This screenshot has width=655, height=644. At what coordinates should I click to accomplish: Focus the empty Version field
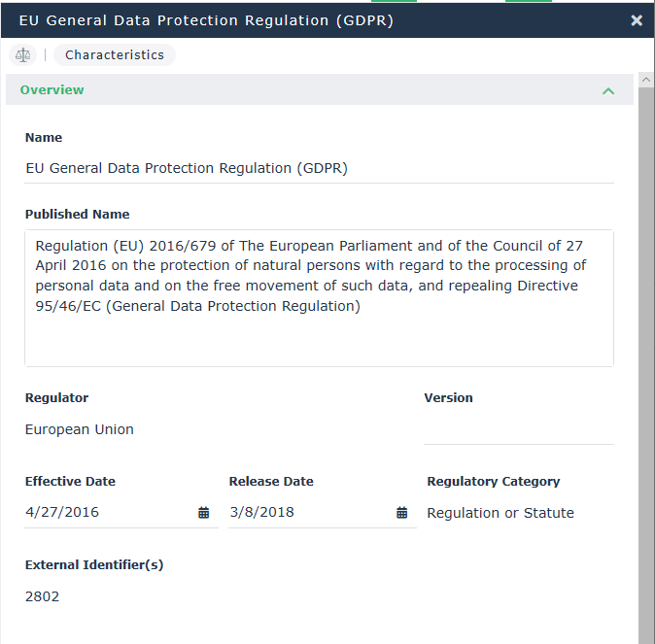(518, 429)
